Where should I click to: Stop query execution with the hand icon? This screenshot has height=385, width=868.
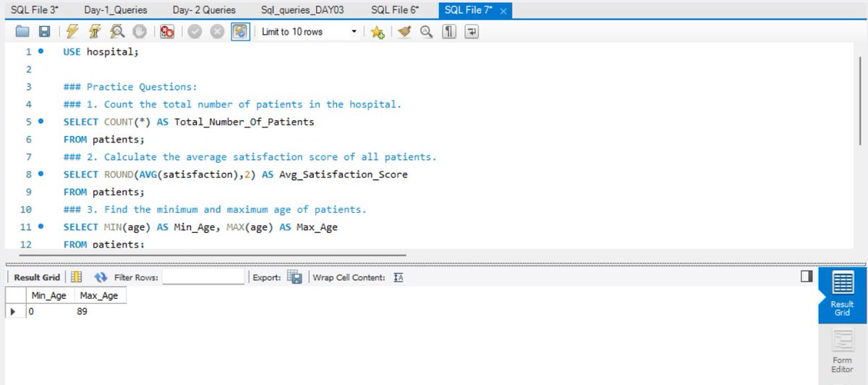coord(140,32)
